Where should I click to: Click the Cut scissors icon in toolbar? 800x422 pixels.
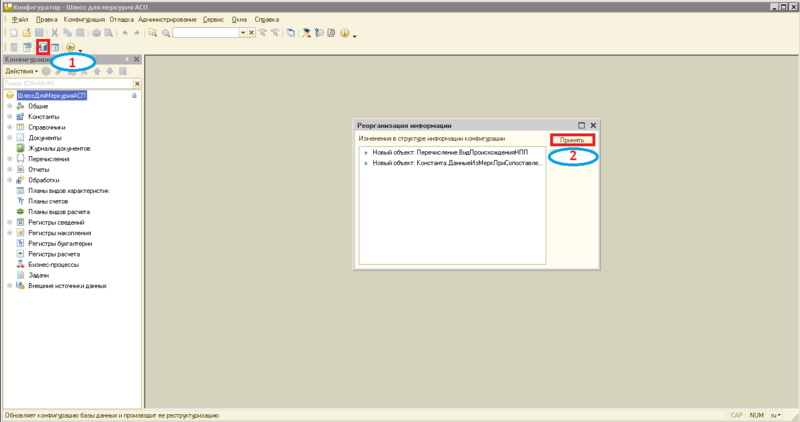(53, 32)
